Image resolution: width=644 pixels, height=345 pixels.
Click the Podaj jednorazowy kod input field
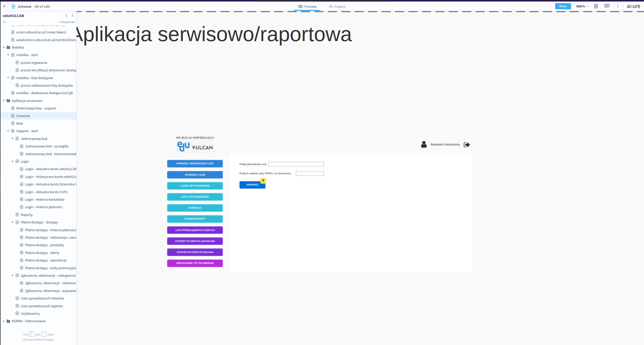[296, 164]
